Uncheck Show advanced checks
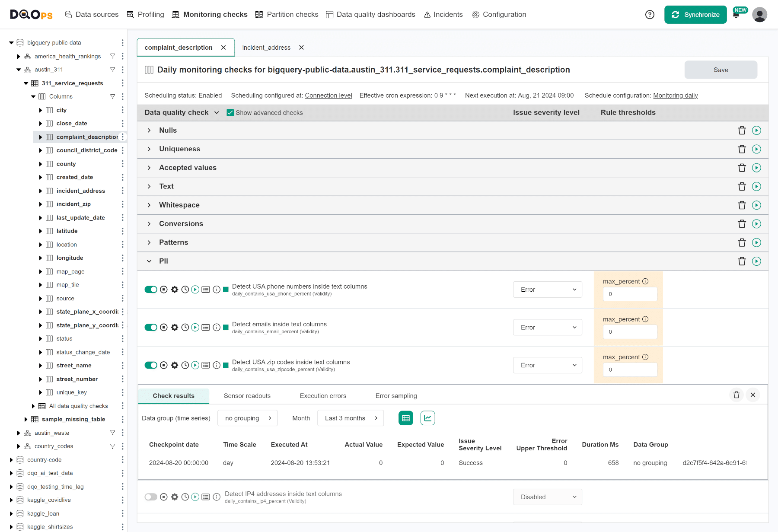Image resolution: width=778 pixels, height=532 pixels. tap(230, 113)
